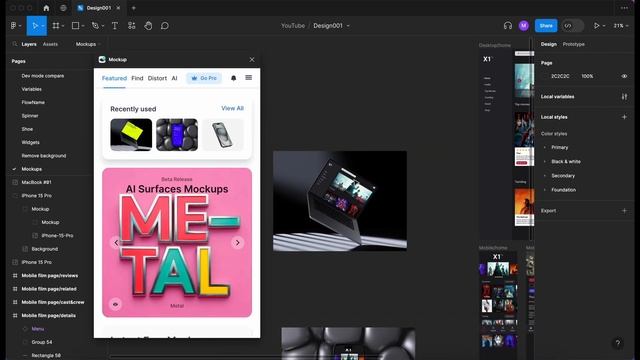Open the shape tools dropdown arrow

(83, 26)
